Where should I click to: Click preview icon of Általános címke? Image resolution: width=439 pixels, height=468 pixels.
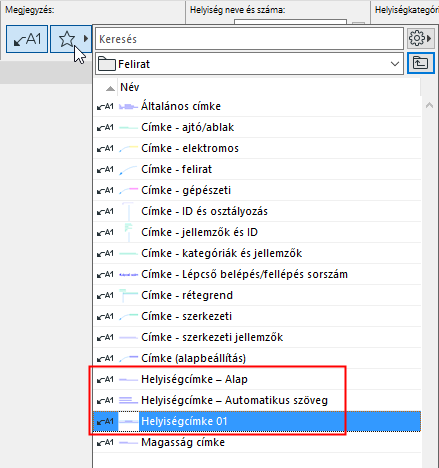[128, 107]
